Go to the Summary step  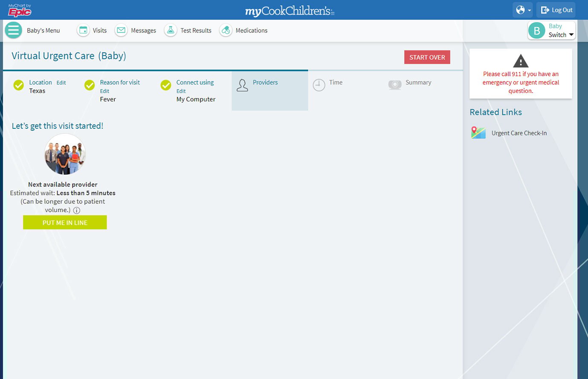pyautogui.click(x=418, y=83)
